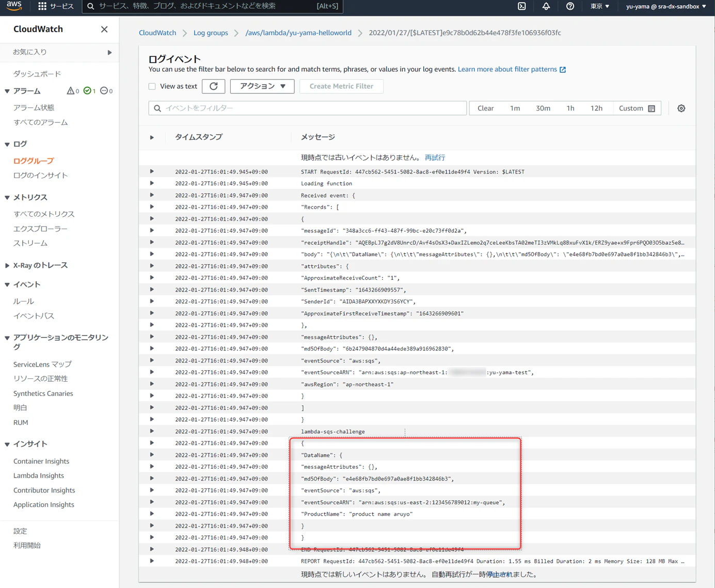Click the AWS logo home icon
The width and height of the screenshot is (715, 588).
click(14, 6)
